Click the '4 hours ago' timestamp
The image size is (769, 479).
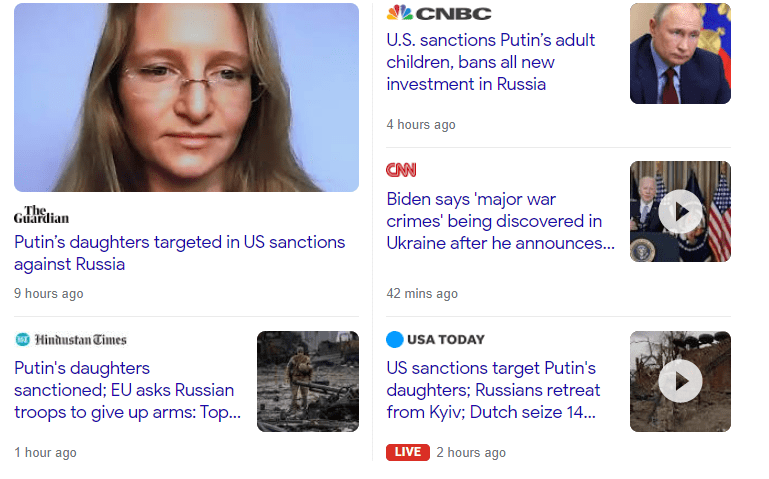[x=421, y=125]
